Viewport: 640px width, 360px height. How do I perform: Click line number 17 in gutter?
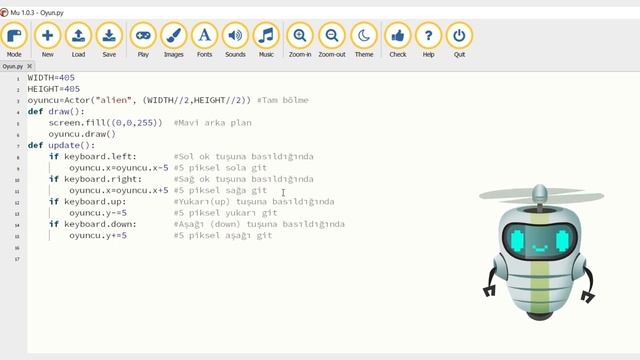click(17, 259)
